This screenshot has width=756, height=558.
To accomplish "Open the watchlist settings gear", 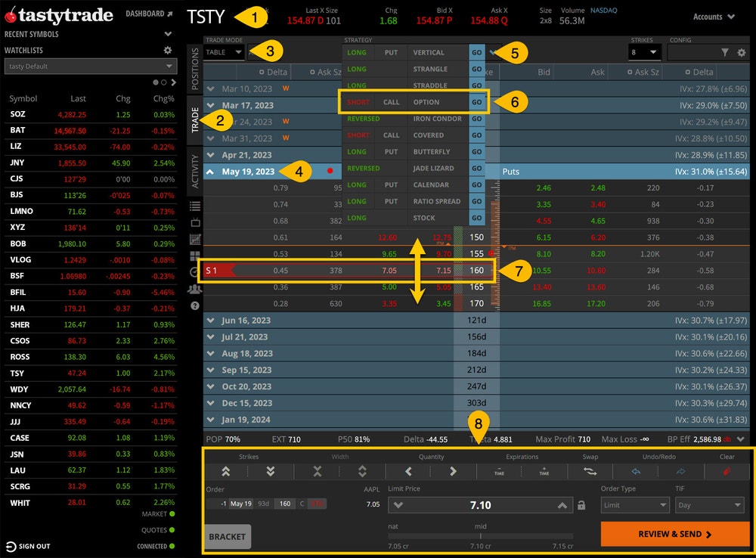I will [x=169, y=50].
